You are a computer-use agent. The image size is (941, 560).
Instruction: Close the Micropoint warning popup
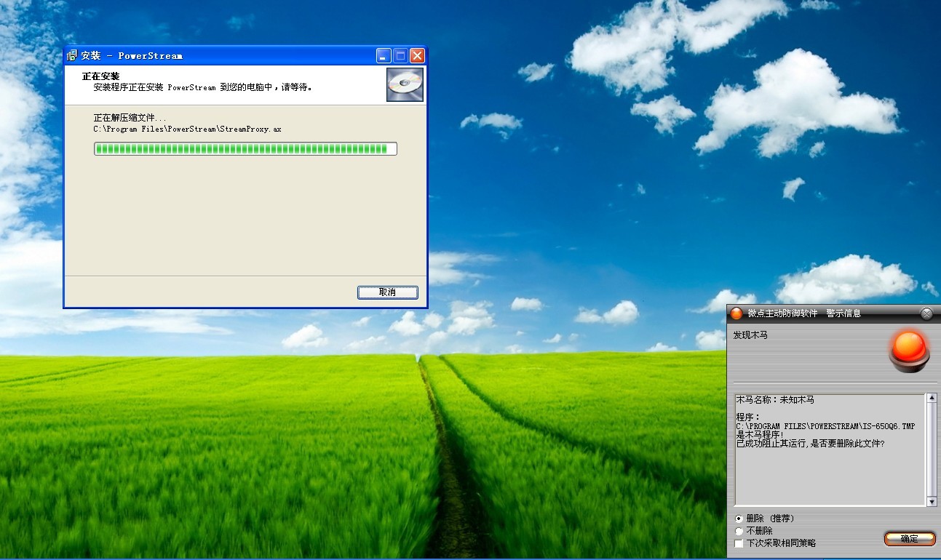(926, 313)
